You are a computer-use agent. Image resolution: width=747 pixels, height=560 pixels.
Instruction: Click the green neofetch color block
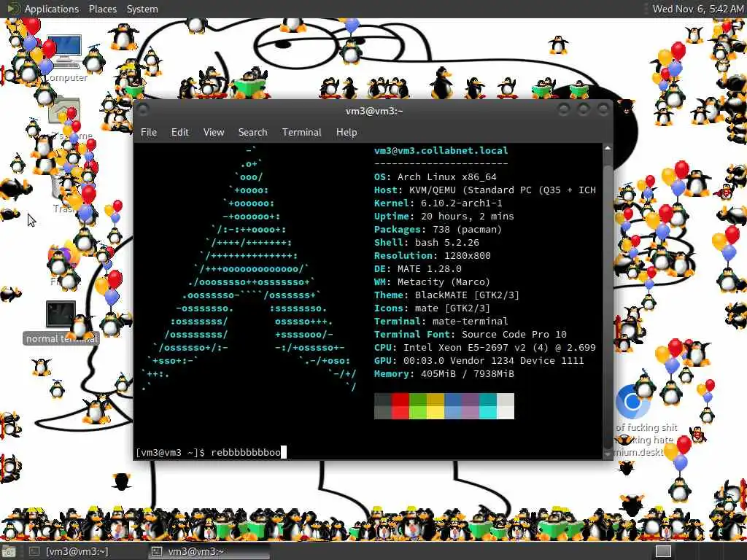pos(418,406)
